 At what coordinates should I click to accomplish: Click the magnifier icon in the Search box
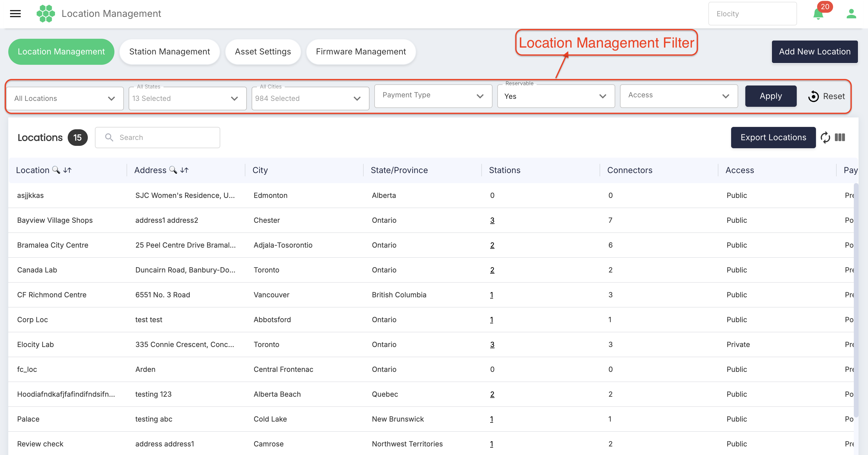click(109, 137)
